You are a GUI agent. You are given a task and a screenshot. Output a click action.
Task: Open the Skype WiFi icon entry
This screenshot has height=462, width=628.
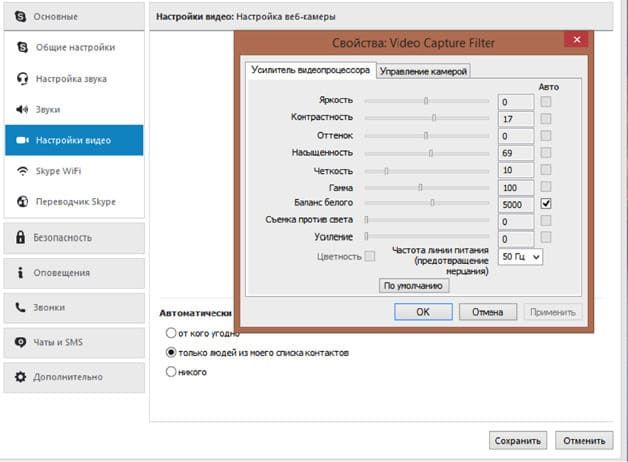point(22,171)
